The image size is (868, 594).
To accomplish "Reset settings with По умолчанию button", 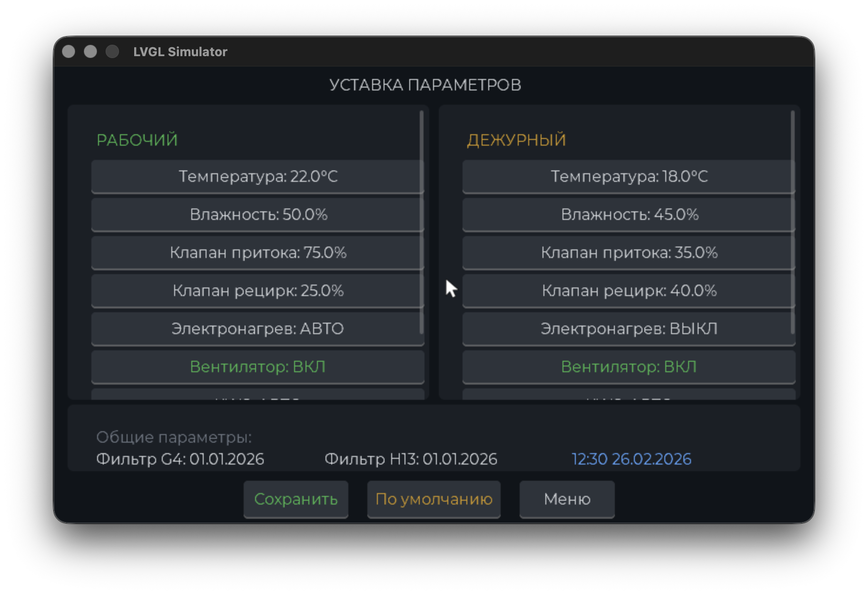I will click(434, 499).
